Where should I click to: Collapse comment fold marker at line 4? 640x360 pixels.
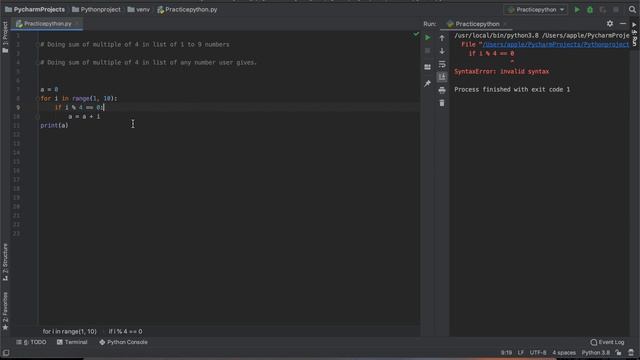[38, 62]
